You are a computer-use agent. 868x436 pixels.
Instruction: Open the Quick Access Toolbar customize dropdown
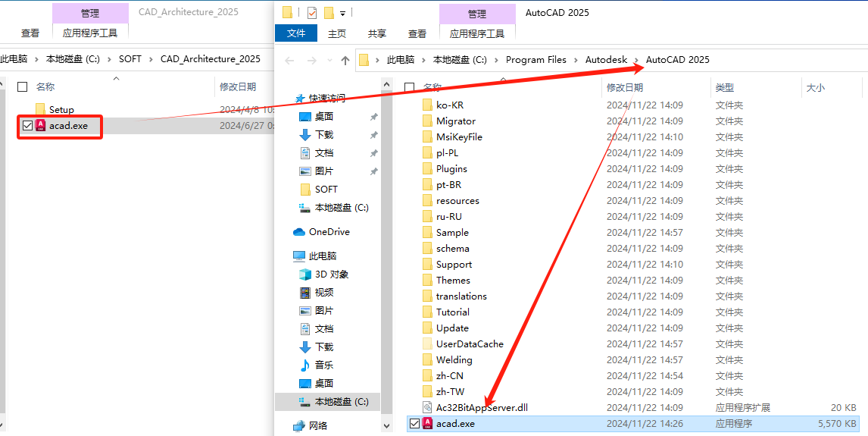click(342, 12)
